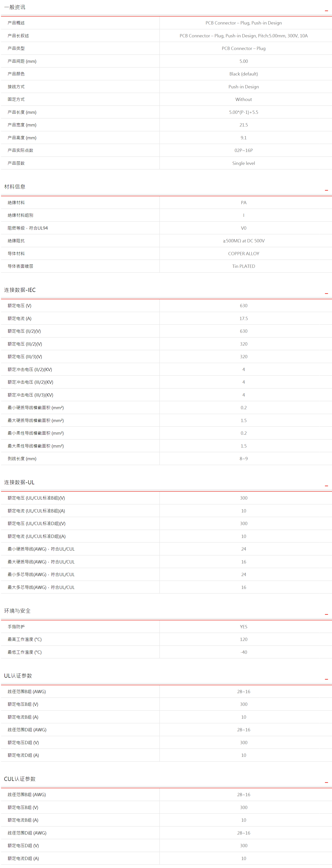The width and height of the screenshot is (332, 868).
Task: Click the 绝缘阻抗 value ≥500MΩ at DC 500V
Action: (243, 241)
